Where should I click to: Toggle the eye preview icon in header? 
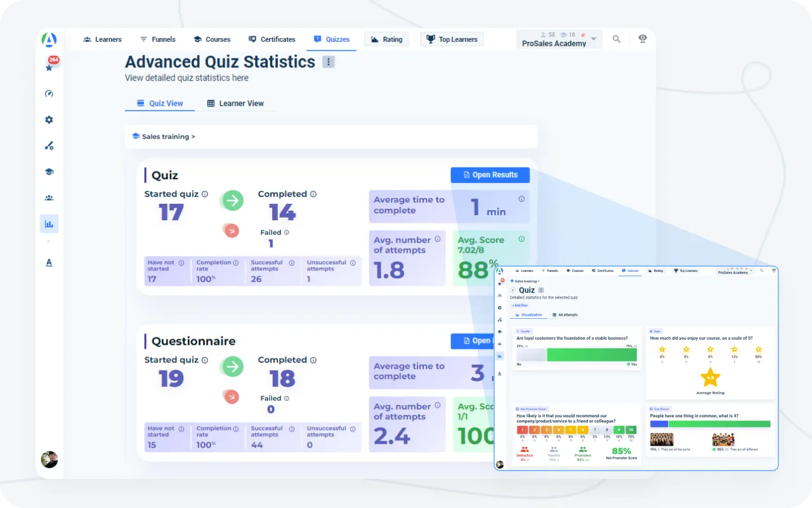click(x=643, y=39)
